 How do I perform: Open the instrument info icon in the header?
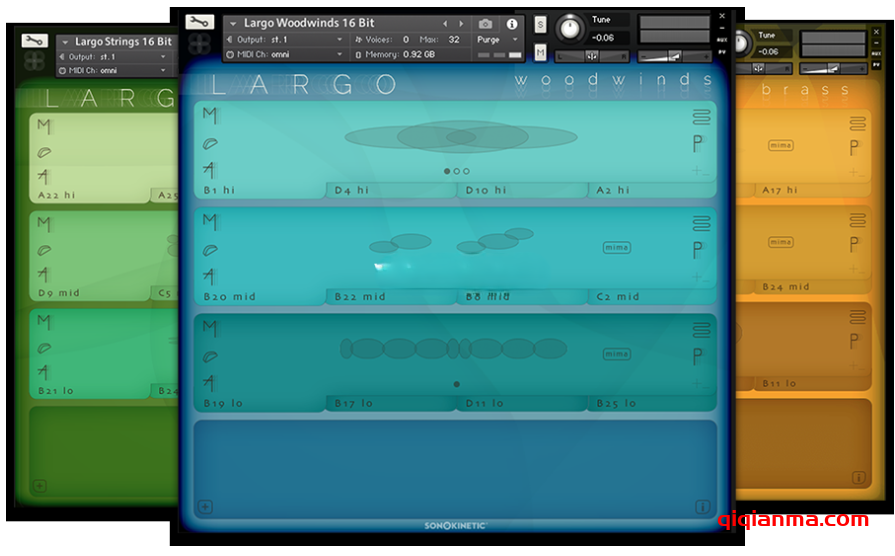click(x=512, y=24)
